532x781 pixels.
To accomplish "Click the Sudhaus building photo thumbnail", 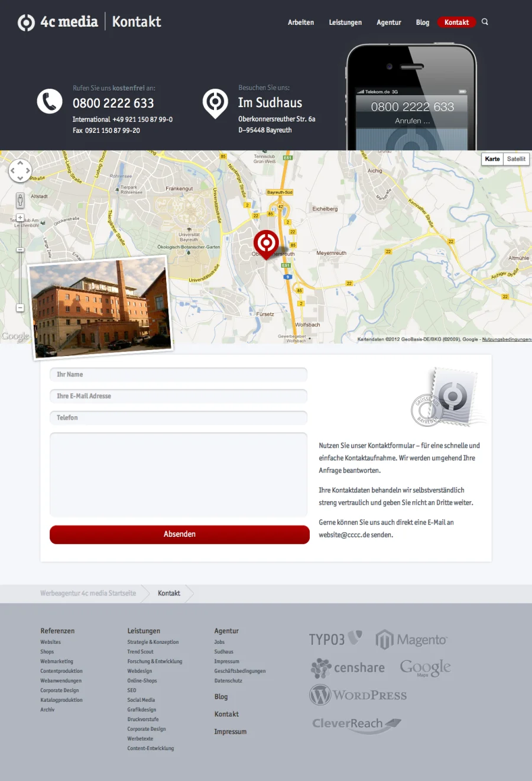I will coord(100,307).
